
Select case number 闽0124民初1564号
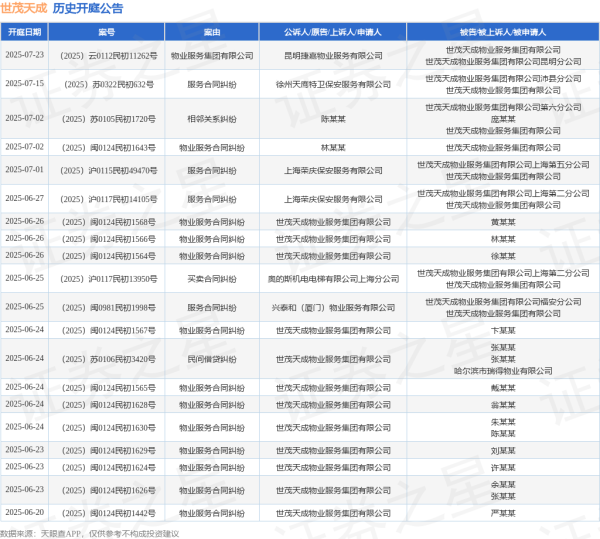[x=109, y=256]
